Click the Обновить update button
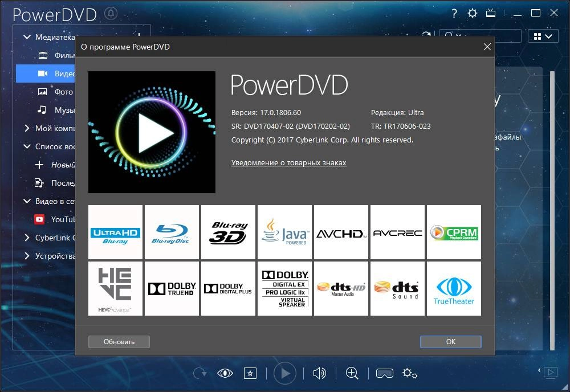Screen dimensions: 570x392 click(x=119, y=341)
